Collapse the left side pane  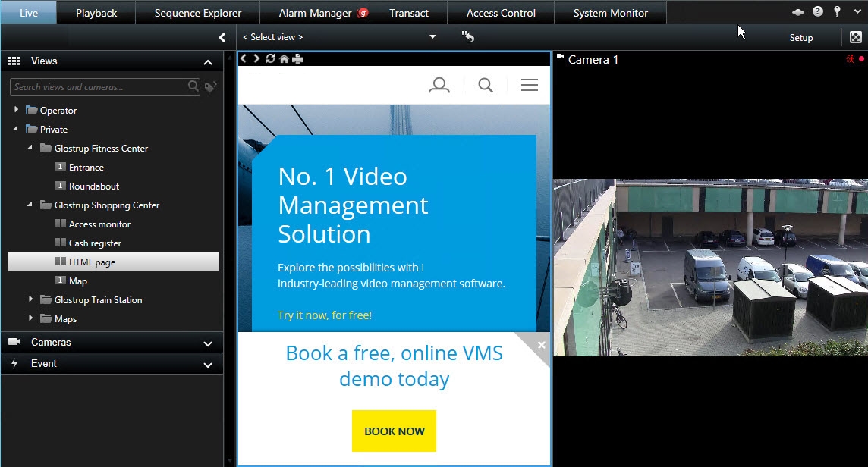(x=222, y=37)
